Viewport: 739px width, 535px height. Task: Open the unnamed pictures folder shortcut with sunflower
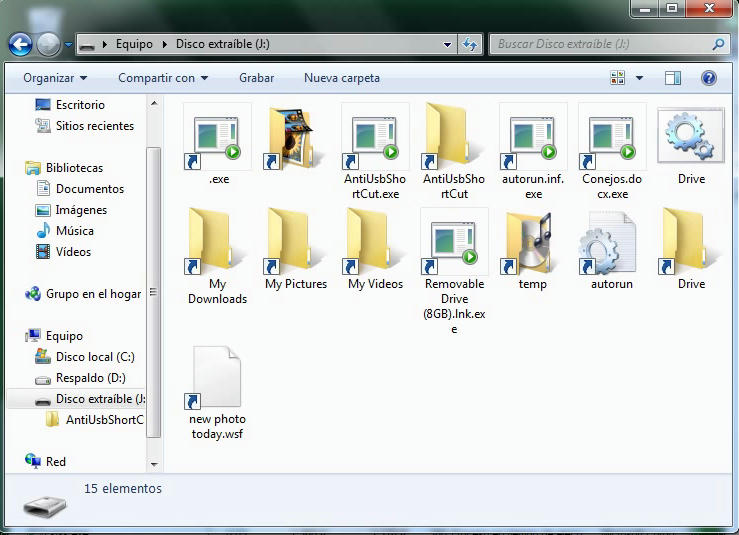296,137
